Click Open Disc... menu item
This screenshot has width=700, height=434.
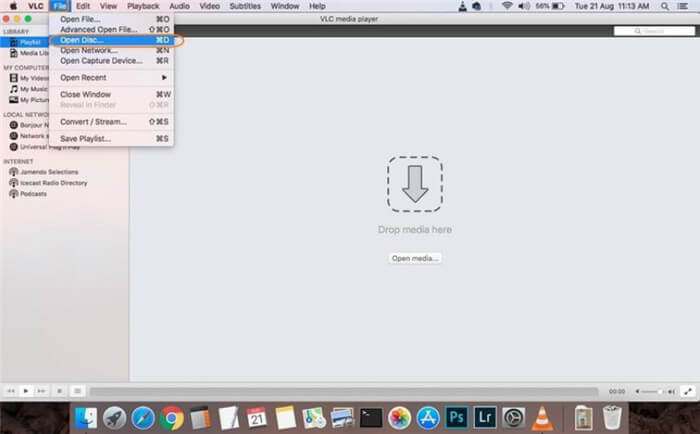112,40
